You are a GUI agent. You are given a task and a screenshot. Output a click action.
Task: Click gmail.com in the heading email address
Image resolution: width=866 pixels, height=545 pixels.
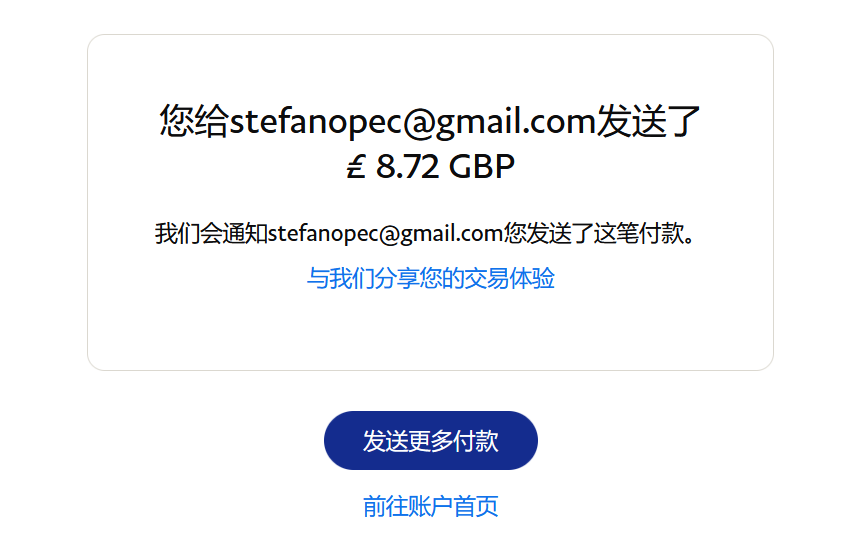pyautogui.click(x=516, y=122)
